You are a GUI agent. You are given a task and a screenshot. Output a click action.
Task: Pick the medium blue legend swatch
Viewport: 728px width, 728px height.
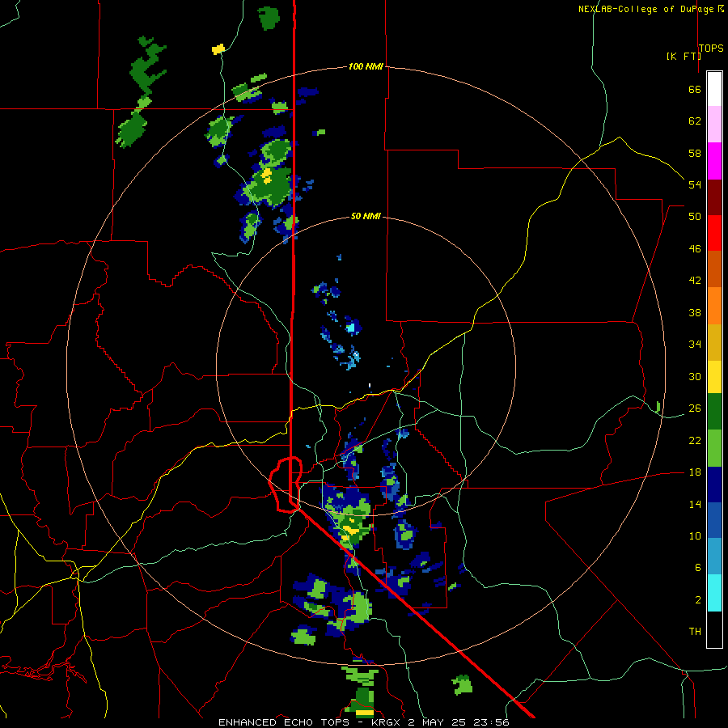pos(714,520)
